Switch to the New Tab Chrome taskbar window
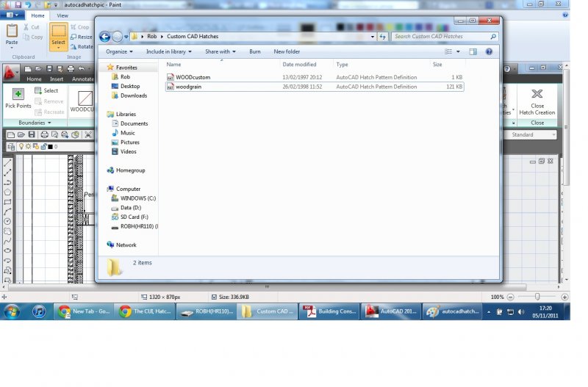The image size is (588, 387). pos(84,311)
